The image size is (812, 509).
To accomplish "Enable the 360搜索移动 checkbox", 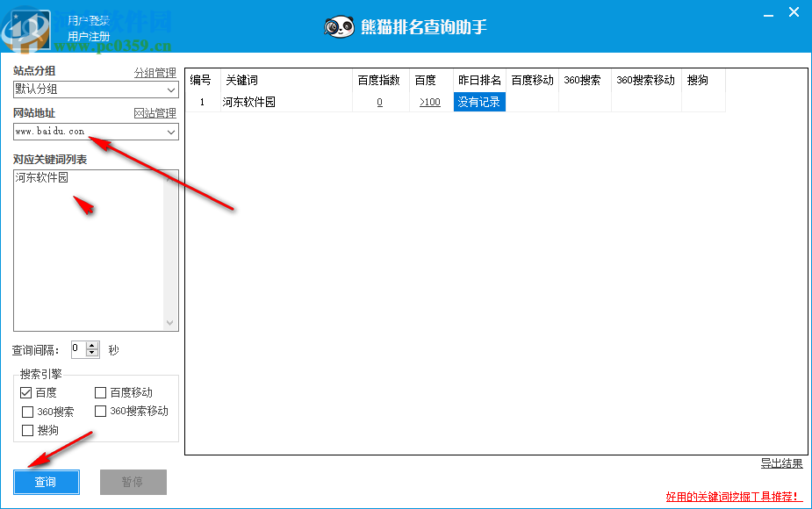I will click(99, 412).
